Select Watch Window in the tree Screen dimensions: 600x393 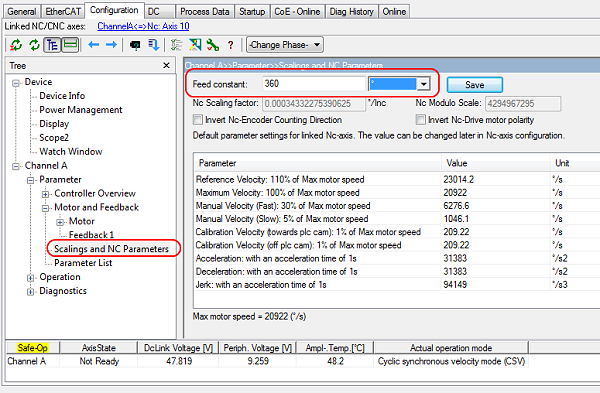[x=71, y=152]
